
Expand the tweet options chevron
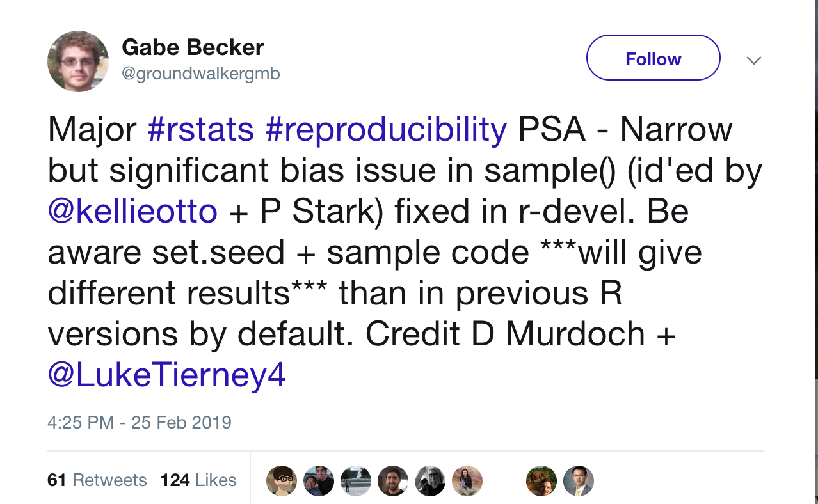[x=755, y=61]
